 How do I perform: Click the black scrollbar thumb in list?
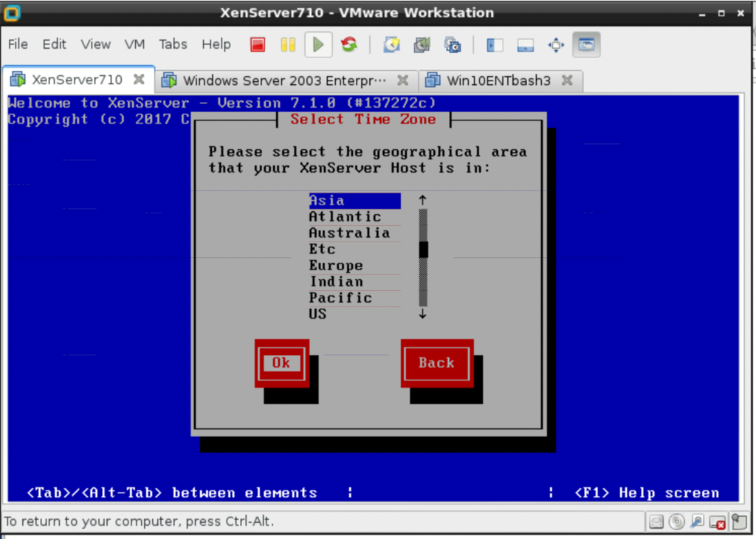point(423,250)
